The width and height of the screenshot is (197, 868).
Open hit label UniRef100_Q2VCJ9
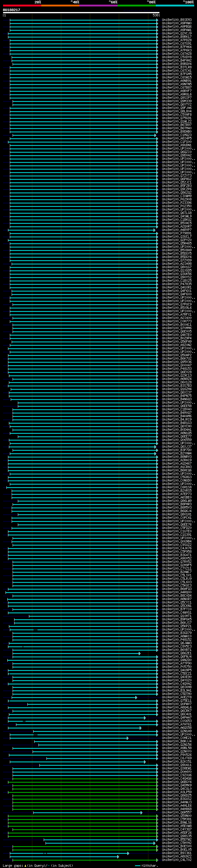pyautogui.click(x=177, y=33)
